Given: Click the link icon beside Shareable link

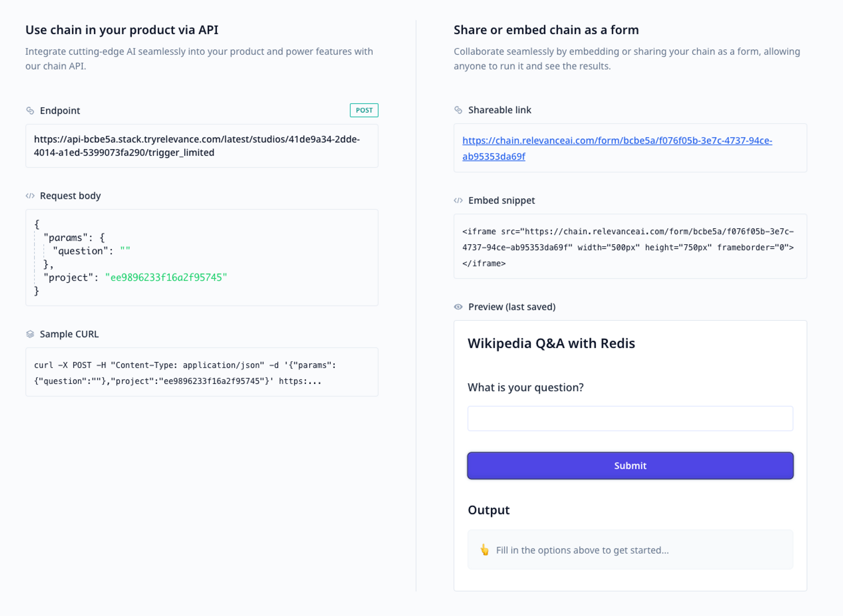Looking at the screenshot, I should pos(458,110).
